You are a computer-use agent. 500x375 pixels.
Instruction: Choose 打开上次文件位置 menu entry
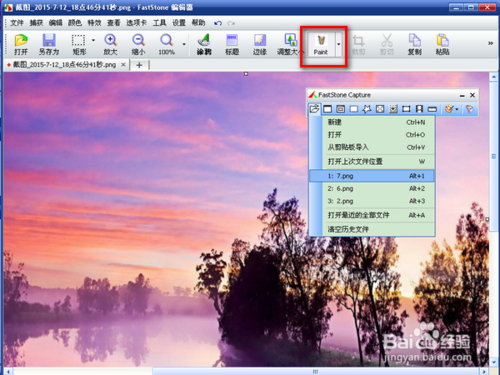coord(372,162)
